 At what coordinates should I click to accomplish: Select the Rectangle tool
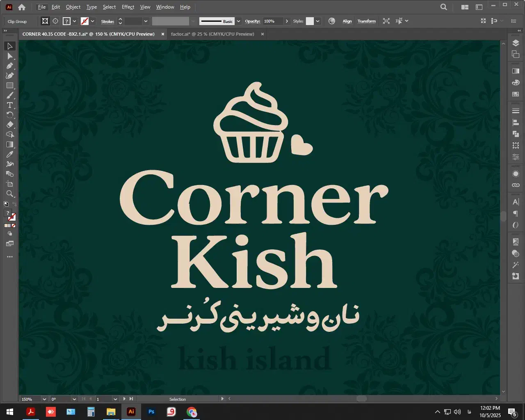click(x=10, y=86)
